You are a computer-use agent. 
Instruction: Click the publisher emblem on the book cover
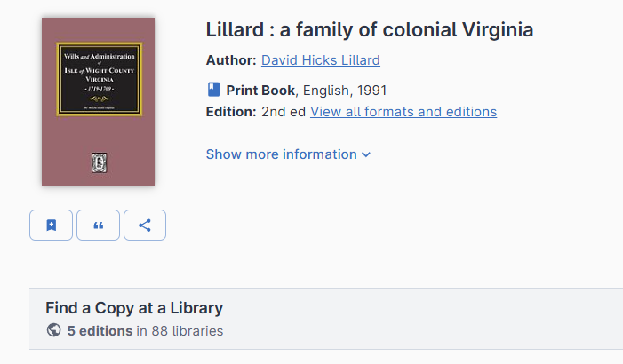tap(99, 162)
